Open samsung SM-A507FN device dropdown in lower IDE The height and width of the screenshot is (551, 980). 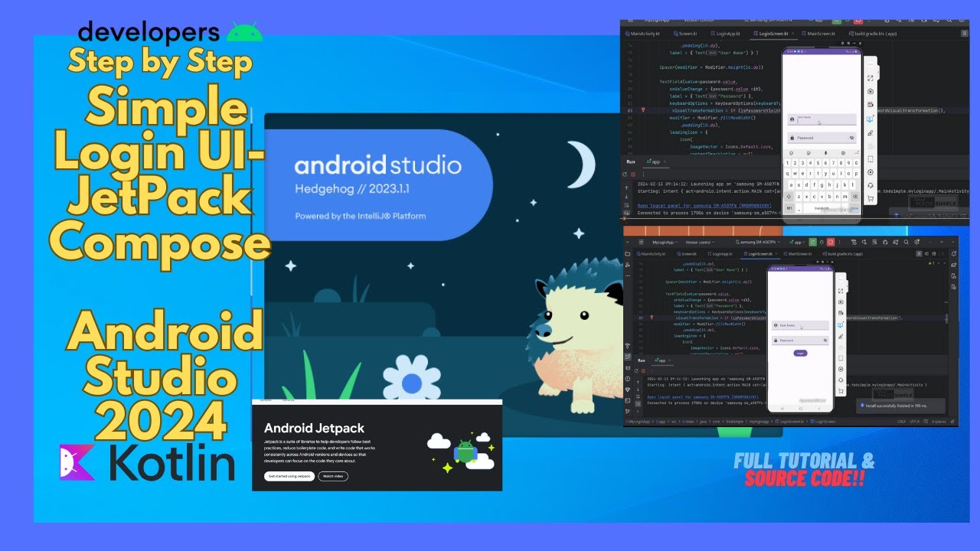click(757, 242)
